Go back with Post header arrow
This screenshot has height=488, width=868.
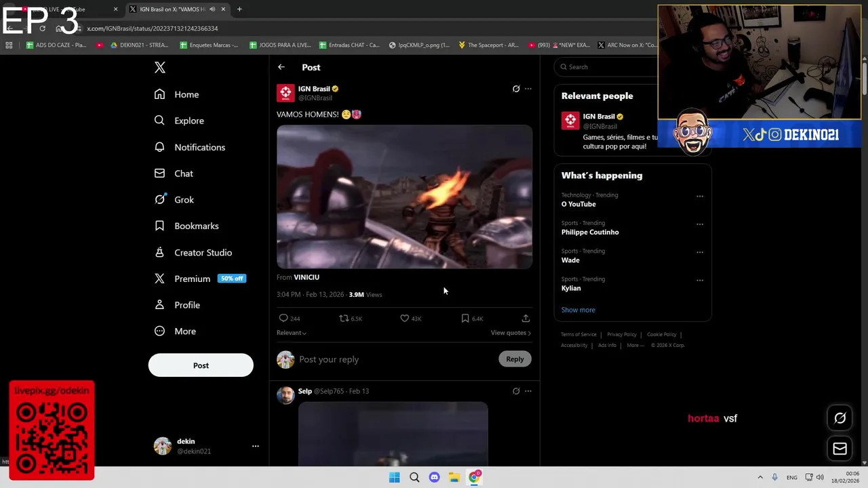pos(281,67)
